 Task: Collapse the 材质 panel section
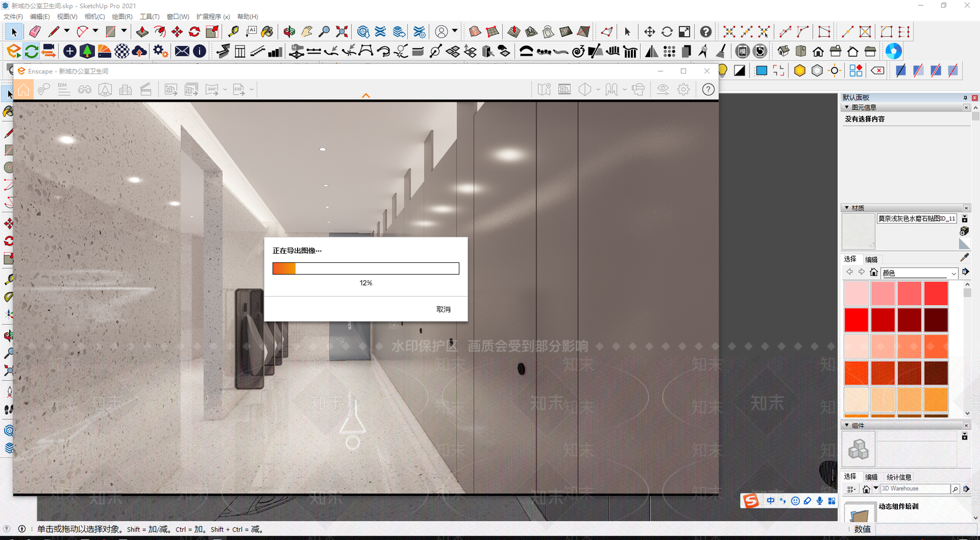point(846,208)
